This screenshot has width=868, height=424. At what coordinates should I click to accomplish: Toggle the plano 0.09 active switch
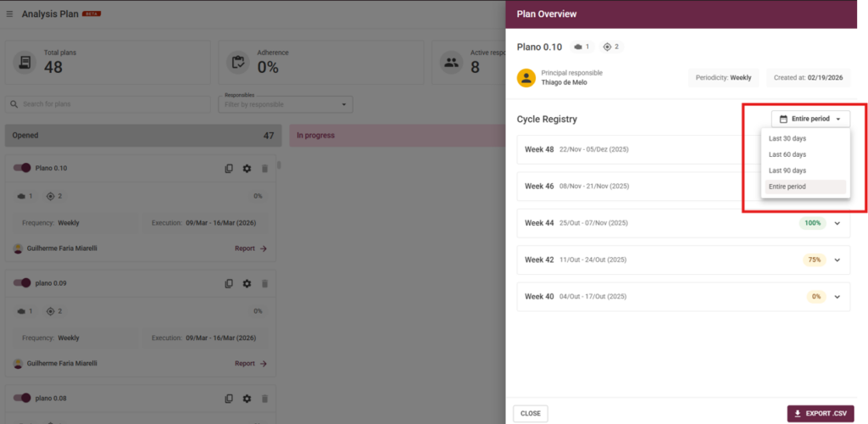[x=23, y=283]
